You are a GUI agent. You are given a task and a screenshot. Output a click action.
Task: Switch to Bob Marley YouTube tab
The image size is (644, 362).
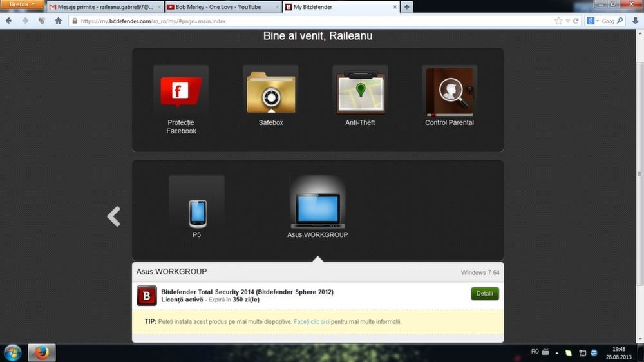[x=219, y=7]
